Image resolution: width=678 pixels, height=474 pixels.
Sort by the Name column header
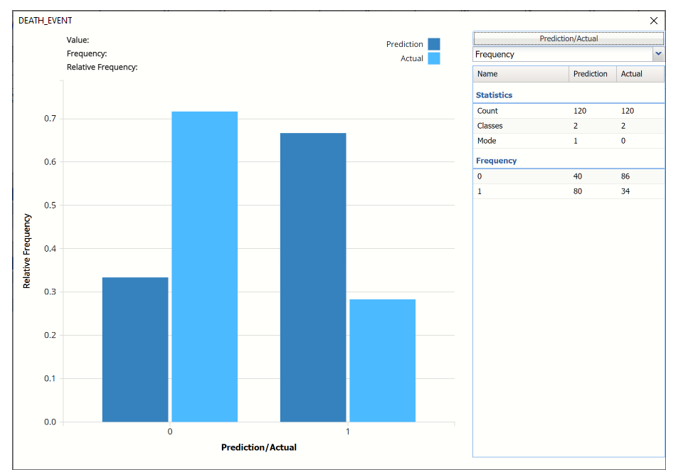520,74
